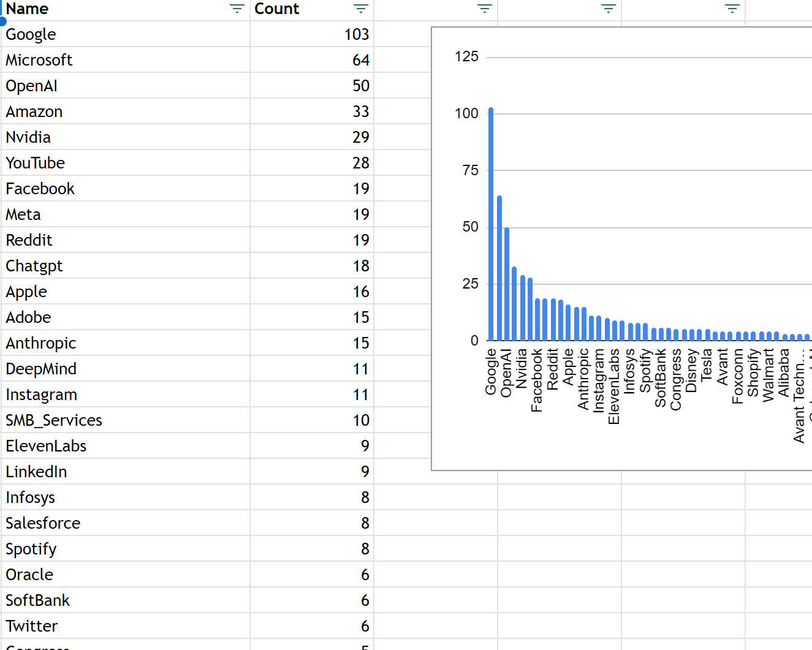Click the Facebook label on chart axis

pyautogui.click(x=537, y=380)
